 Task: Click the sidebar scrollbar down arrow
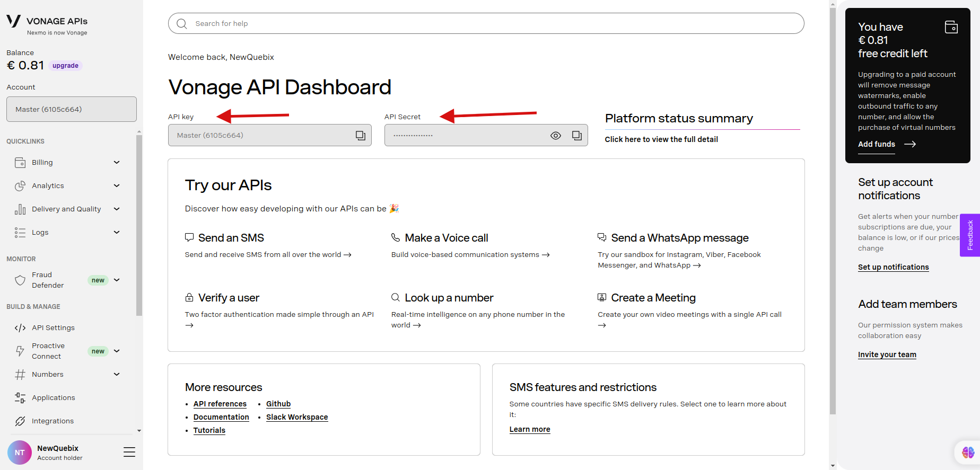(x=139, y=431)
